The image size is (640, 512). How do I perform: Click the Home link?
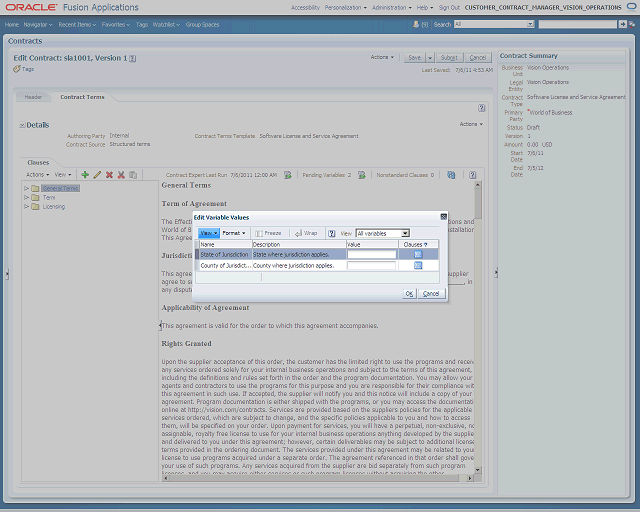(12, 24)
